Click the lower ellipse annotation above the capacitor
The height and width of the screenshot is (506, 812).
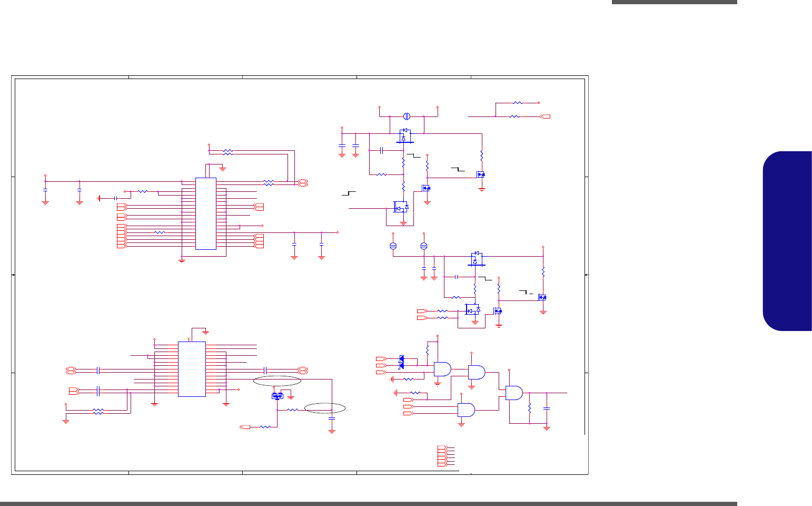point(324,408)
